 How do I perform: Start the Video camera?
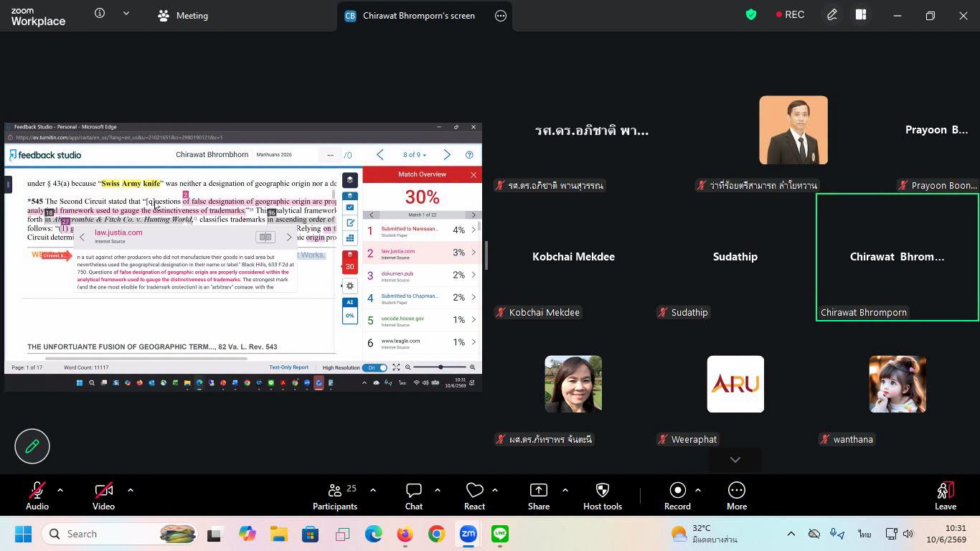[x=103, y=490]
